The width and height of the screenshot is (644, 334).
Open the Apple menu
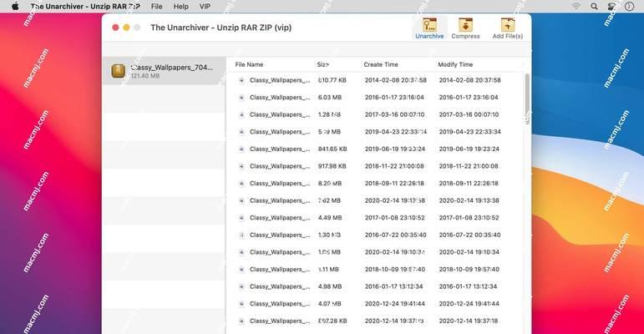coord(15,6)
